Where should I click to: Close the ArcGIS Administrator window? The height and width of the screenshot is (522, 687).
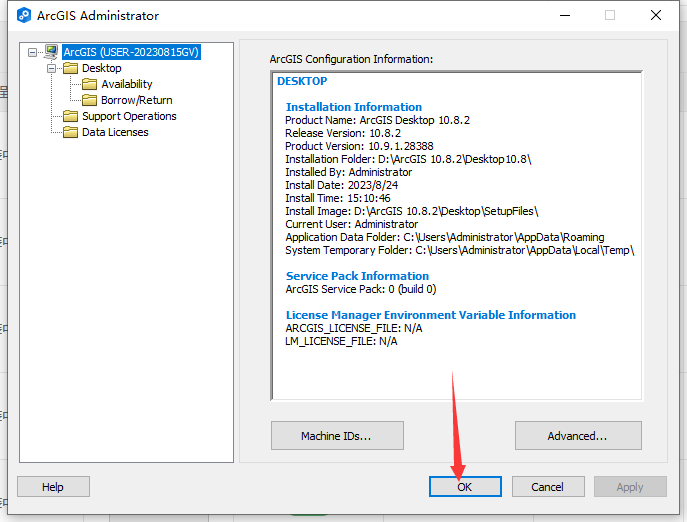[655, 15]
